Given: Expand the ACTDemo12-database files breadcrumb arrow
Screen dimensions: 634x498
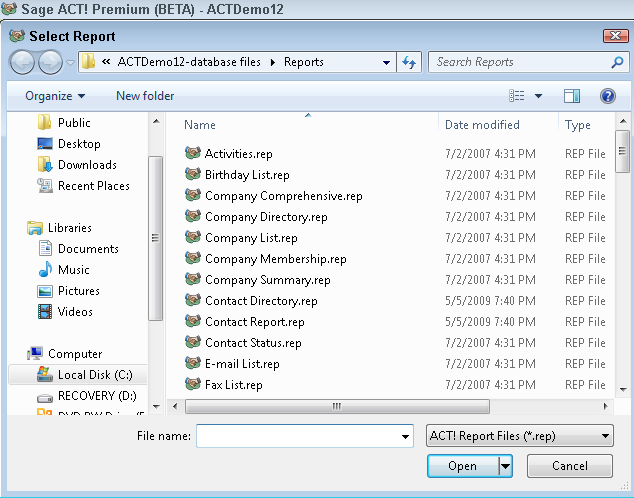Looking at the screenshot, I should [x=273, y=62].
